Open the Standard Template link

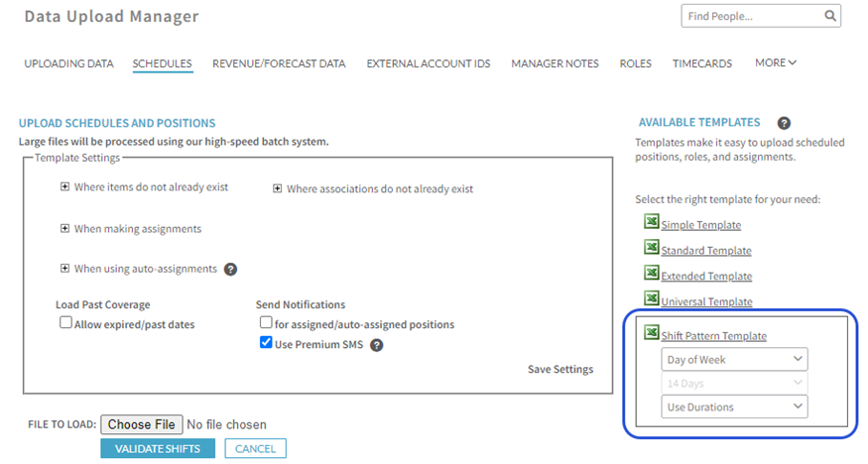click(706, 251)
